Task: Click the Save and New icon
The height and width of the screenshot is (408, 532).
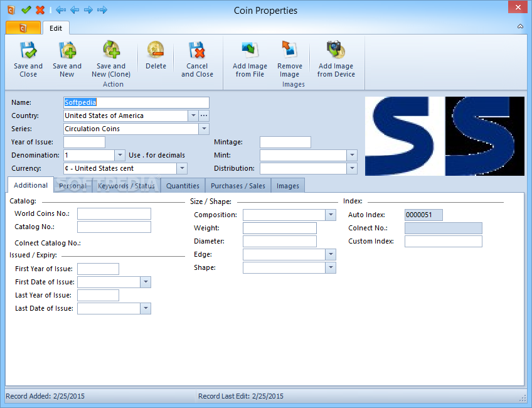Action: (x=67, y=50)
